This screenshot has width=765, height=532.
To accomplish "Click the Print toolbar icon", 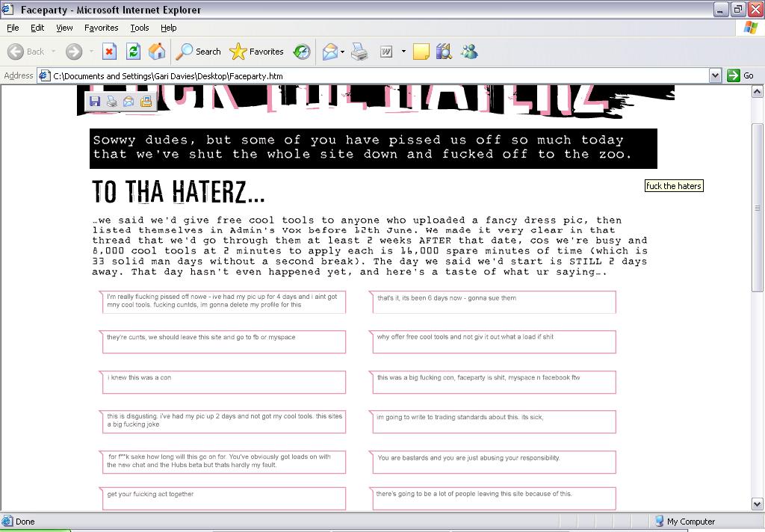I will 359,52.
